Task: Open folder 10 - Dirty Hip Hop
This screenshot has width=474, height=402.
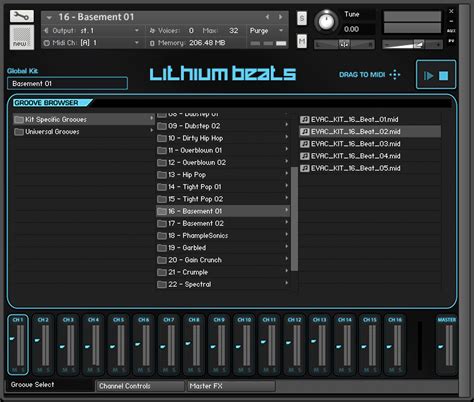Action: tap(223, 138)
